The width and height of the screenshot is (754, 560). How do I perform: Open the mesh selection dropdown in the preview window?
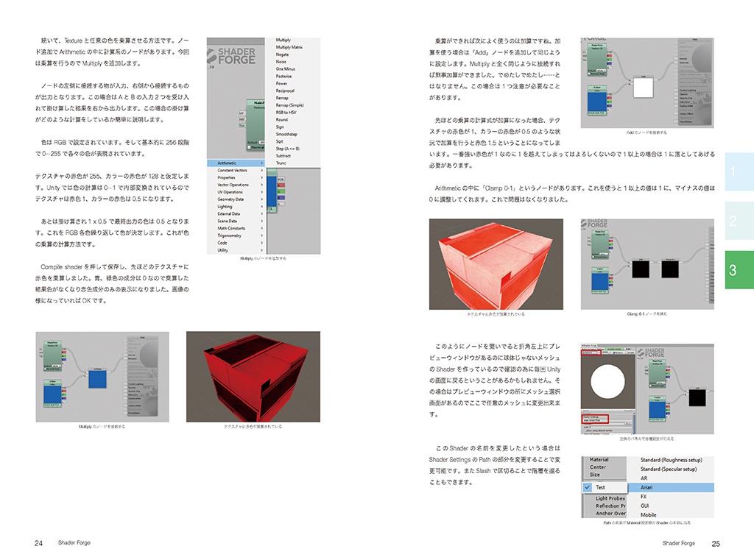point(591,351)
